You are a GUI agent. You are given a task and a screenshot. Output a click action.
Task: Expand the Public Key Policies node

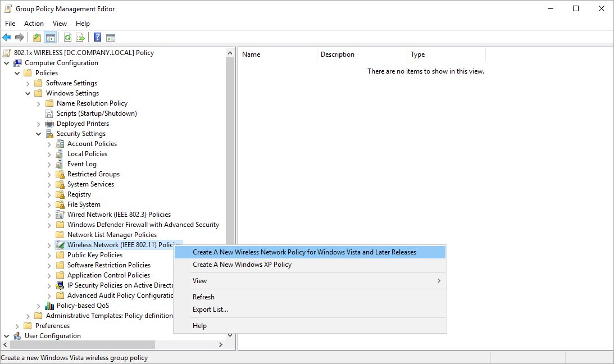click(49, 255)
